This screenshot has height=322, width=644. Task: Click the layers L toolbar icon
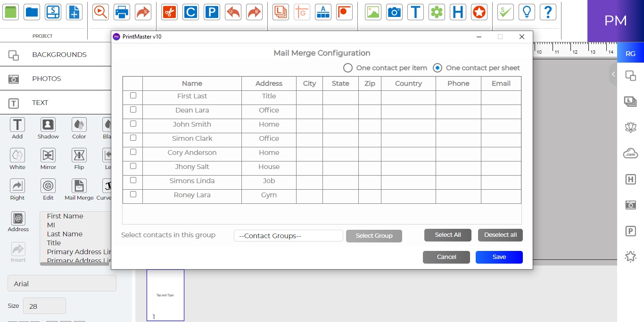pos(281,12)
